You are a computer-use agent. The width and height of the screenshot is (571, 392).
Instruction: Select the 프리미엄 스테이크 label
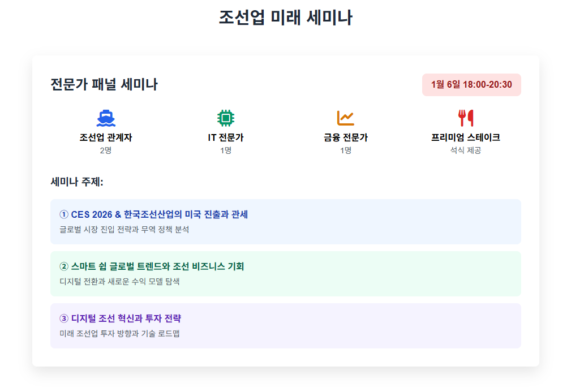pyautogui.click(x=466, y=137)
